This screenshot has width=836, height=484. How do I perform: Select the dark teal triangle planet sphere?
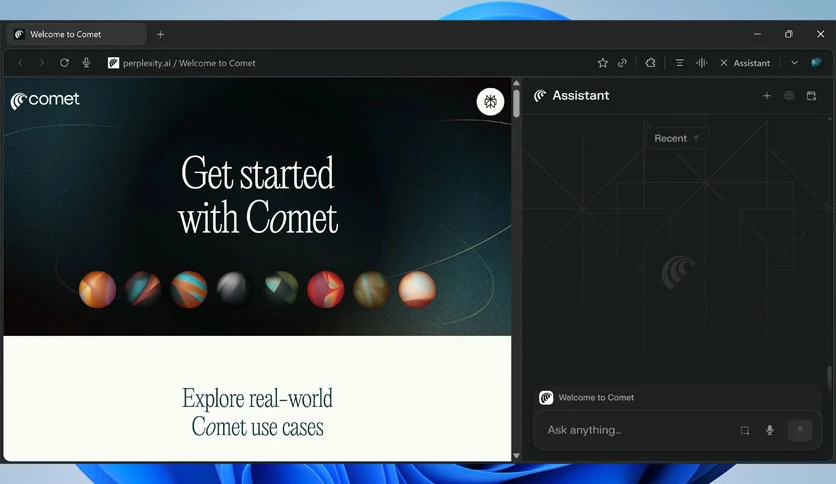[282, 287]
